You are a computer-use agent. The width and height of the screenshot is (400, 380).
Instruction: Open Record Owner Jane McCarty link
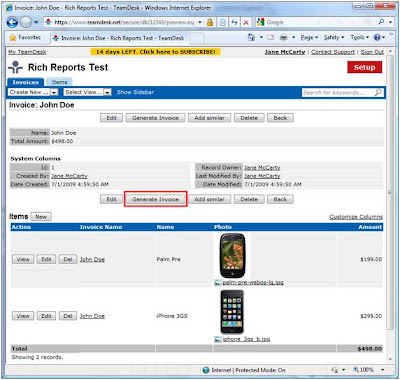click(x=262, y=168)
